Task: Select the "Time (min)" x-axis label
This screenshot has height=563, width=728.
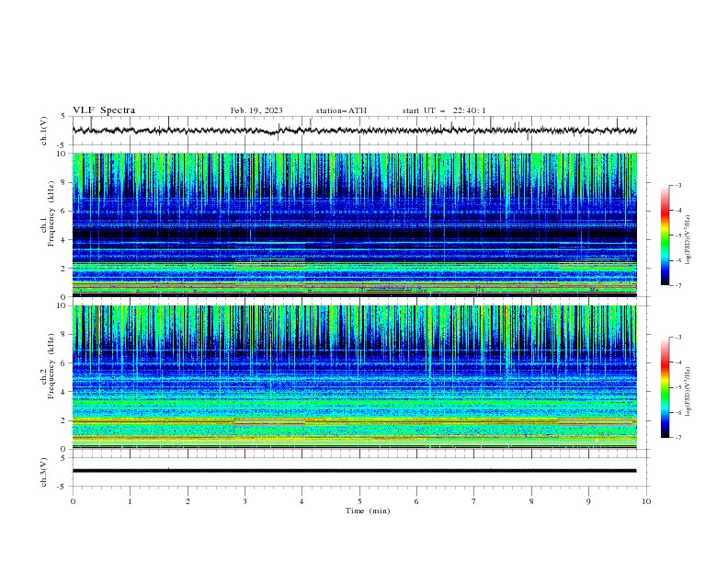Action: point(368,511)
